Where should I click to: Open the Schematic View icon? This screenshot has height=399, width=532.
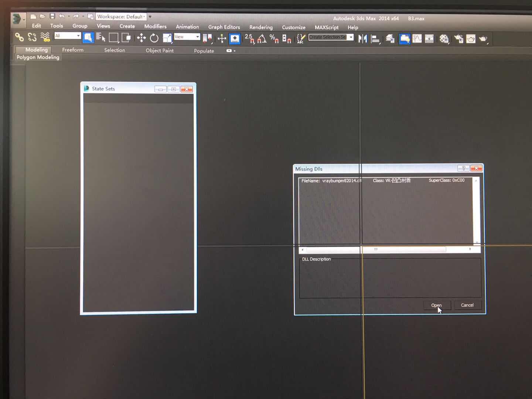click(429, 39)
